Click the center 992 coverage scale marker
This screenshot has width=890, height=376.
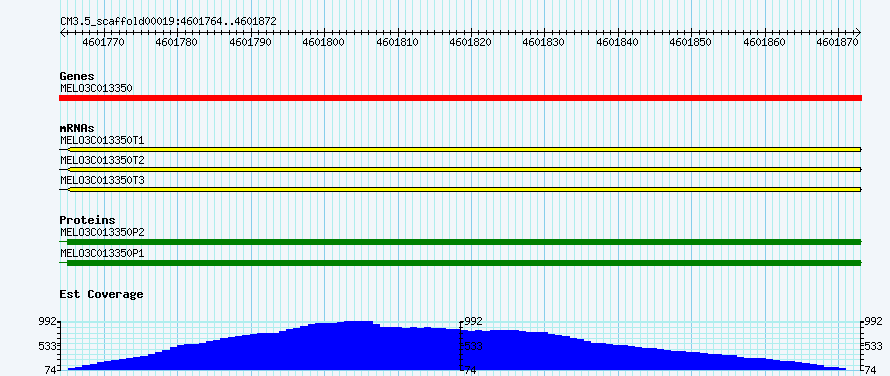[474, 321]
